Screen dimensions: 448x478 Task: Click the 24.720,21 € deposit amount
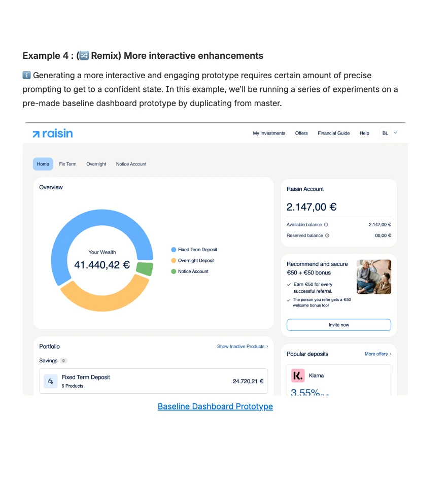(248, 382)
